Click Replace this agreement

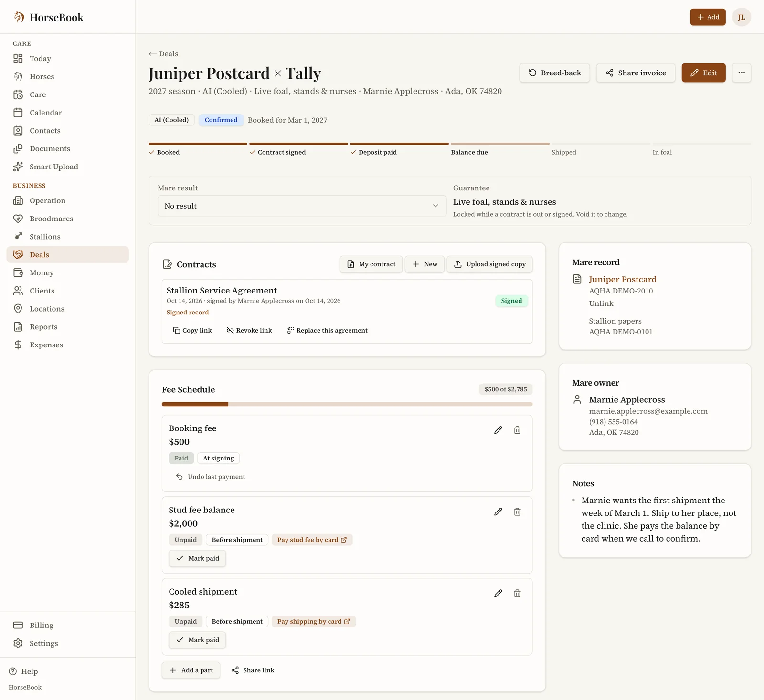pyautogui.click(x=328, y=330)
